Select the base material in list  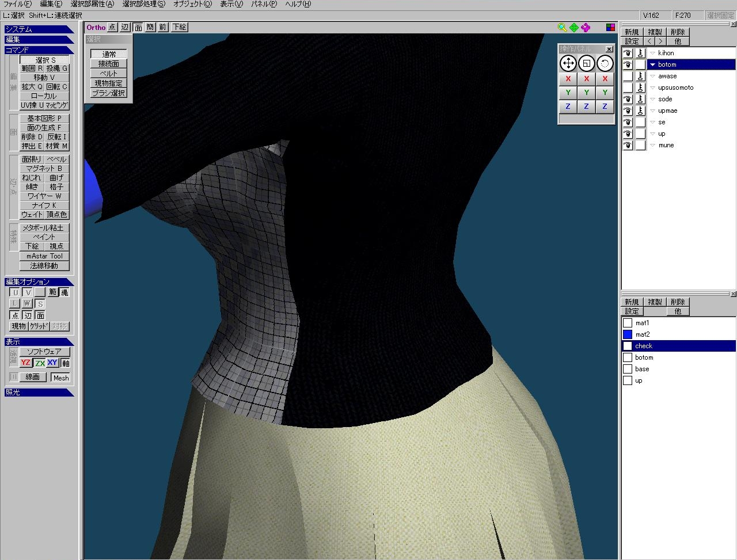pyautogui.click(x=642, y=369)
